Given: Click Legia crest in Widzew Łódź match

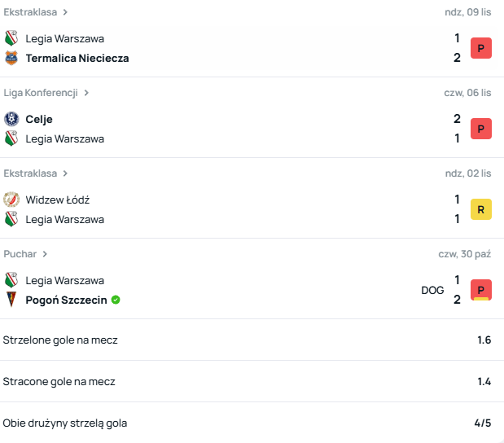Looking at the screenshot, I should (11, 219).
